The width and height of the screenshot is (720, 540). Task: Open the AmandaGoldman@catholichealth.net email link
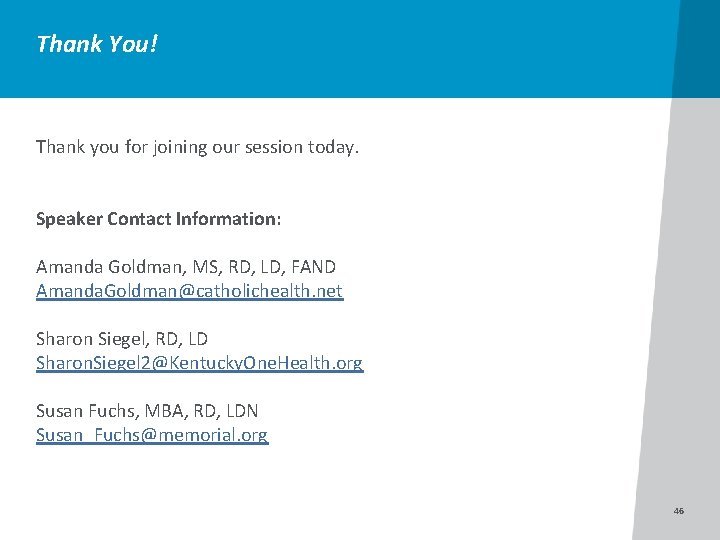point(189,291)
